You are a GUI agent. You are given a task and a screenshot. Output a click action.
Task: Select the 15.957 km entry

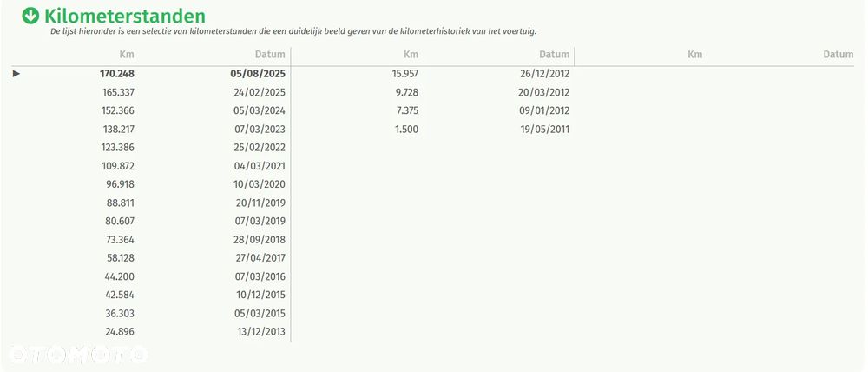tap(405, 74)
